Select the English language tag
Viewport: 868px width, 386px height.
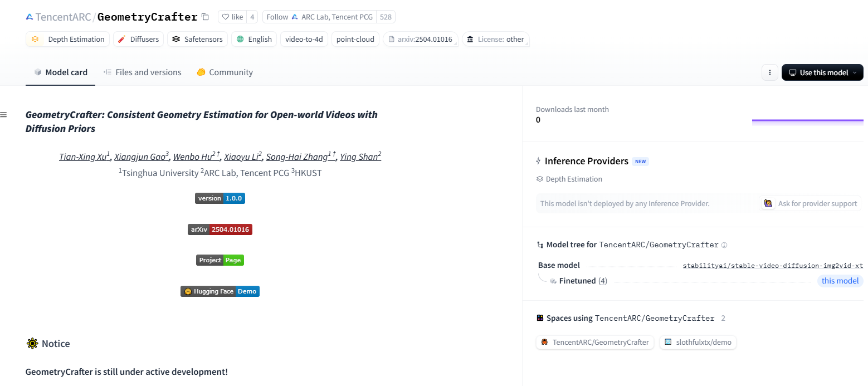[254, 39]
